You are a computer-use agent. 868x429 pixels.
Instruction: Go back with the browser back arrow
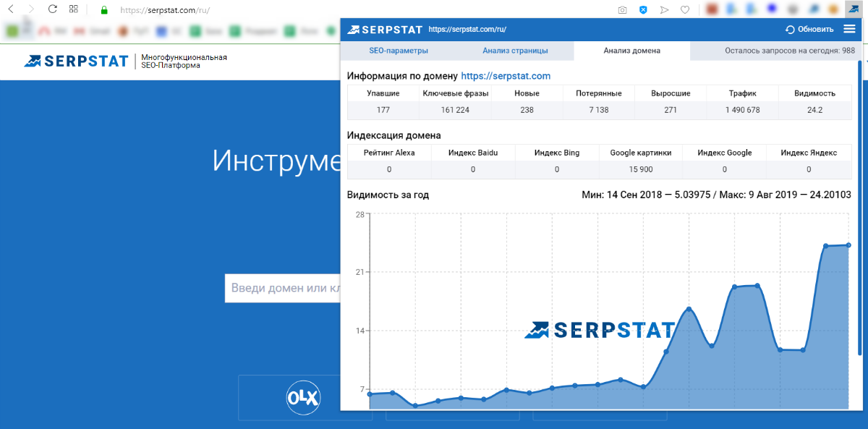(11, 10)
